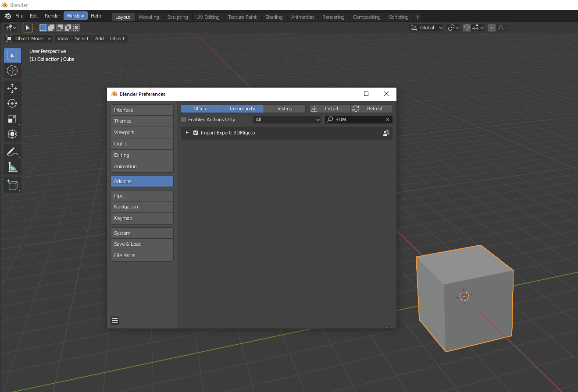Clear the 3DM search text
The height and width of the screenshot is (392, 578).
(x=388, y=120)
